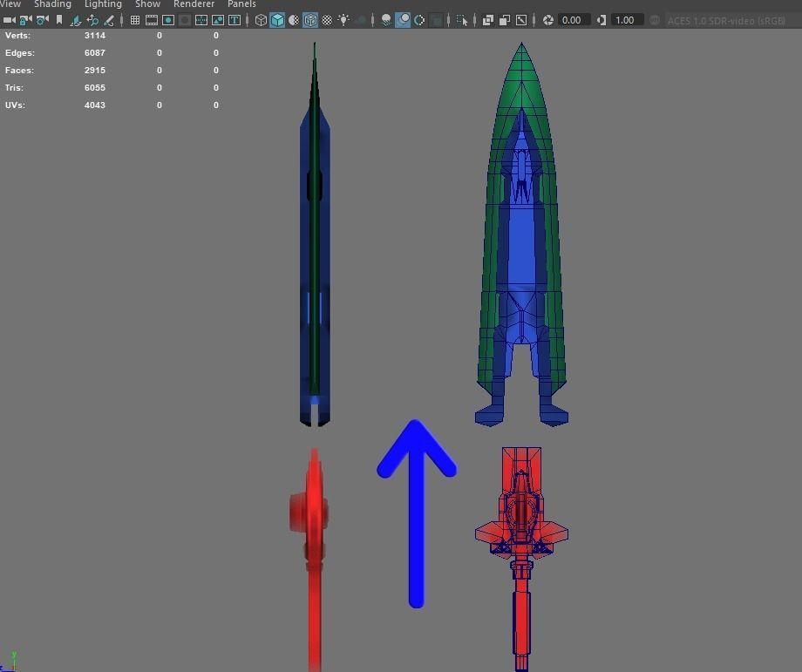Toggle the X-Ray mode icon
Screen dimensions: 802x672
(488, 20)
